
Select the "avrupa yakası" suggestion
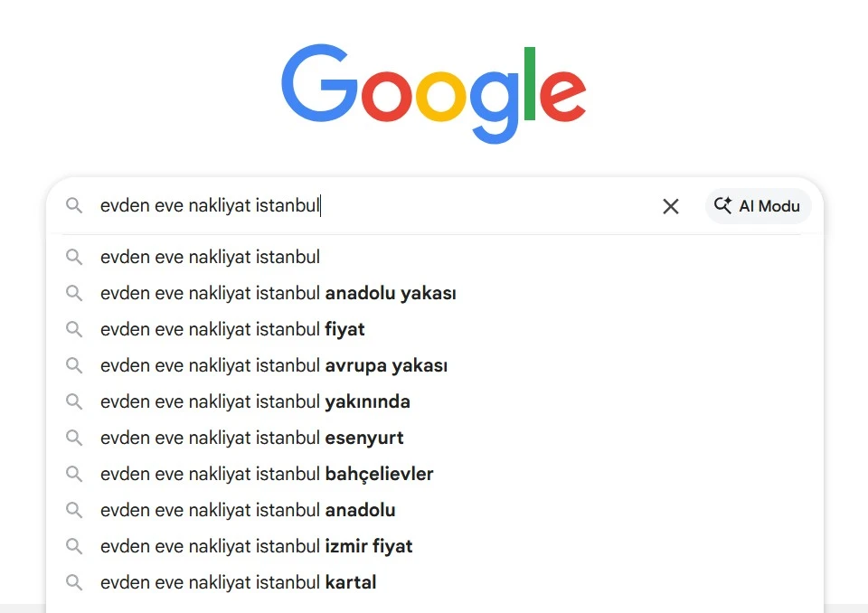click(274, 365)
